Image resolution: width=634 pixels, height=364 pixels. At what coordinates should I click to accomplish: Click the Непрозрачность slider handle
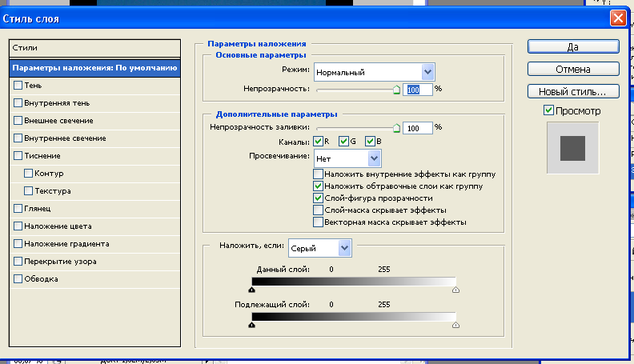397,90
